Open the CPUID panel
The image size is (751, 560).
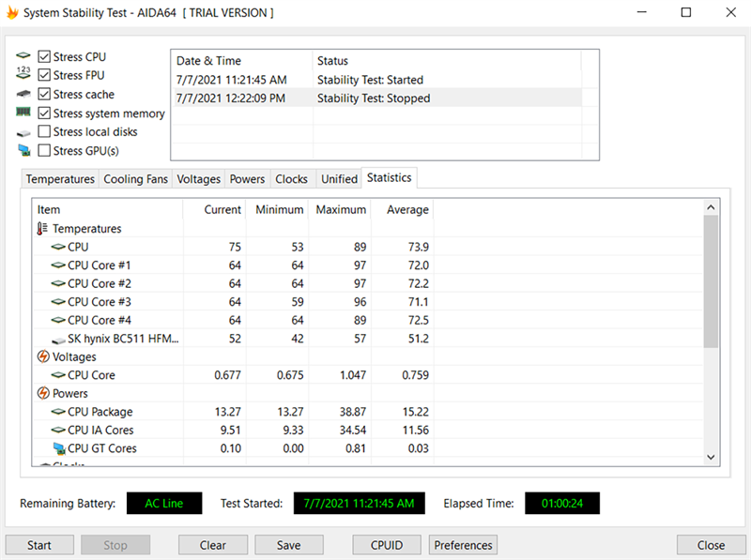click(387, 545)
